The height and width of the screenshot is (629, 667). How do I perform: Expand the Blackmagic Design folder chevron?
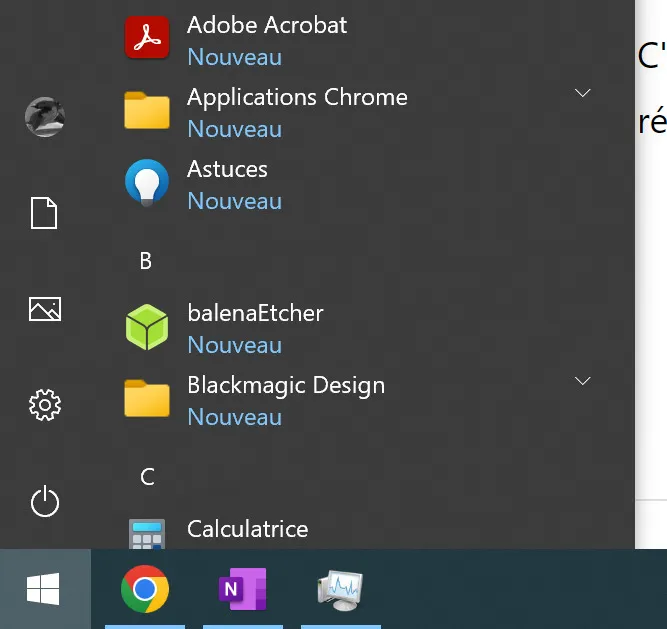click(582, 381)
